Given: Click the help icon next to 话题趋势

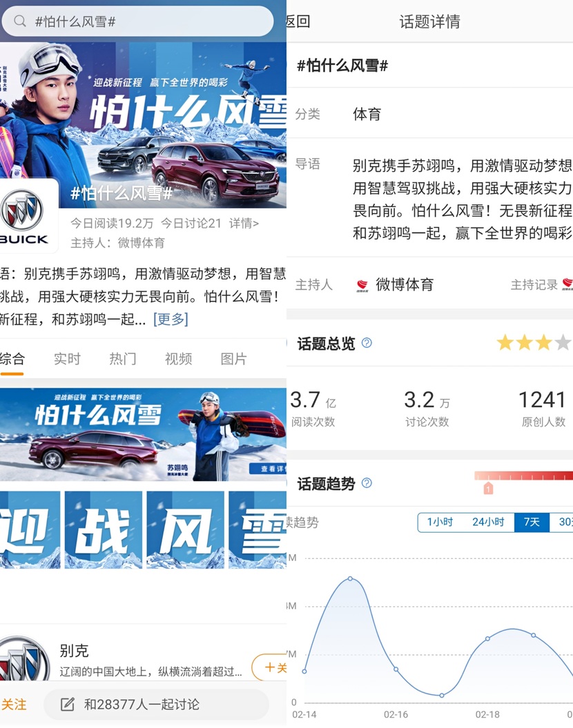Looking at the screenshot, I should tap(367, 483).
